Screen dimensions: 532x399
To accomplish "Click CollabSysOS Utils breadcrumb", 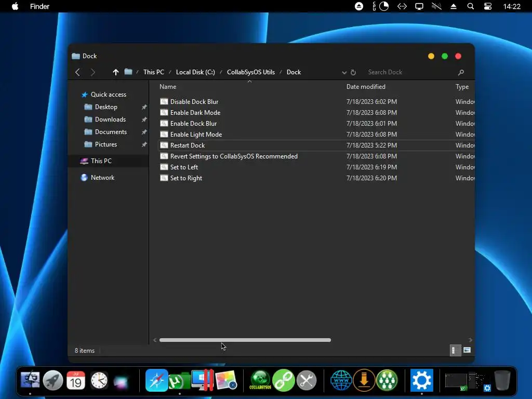I will click(251, 72).
